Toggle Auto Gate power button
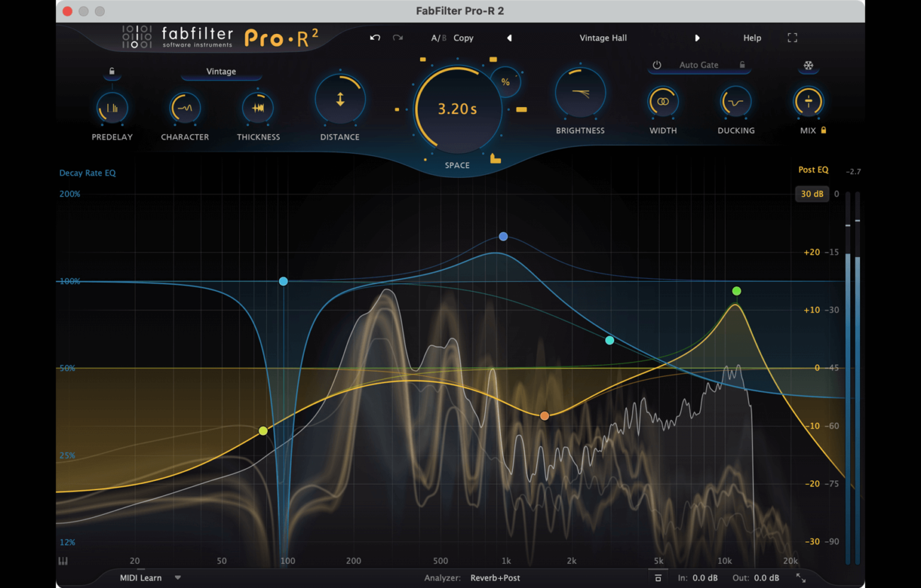Screen dimensions: 921x588 click(657, 65)
